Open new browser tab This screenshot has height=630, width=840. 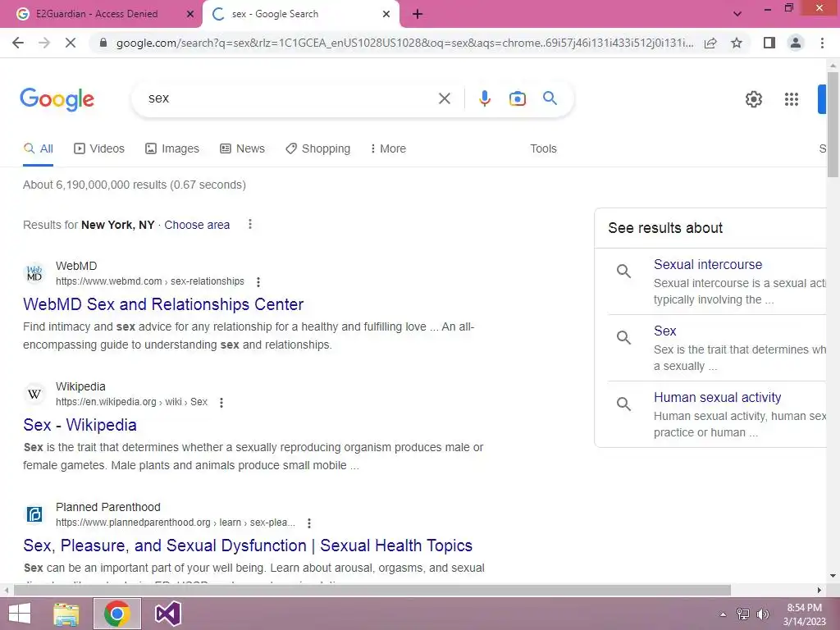coord(418,14)
